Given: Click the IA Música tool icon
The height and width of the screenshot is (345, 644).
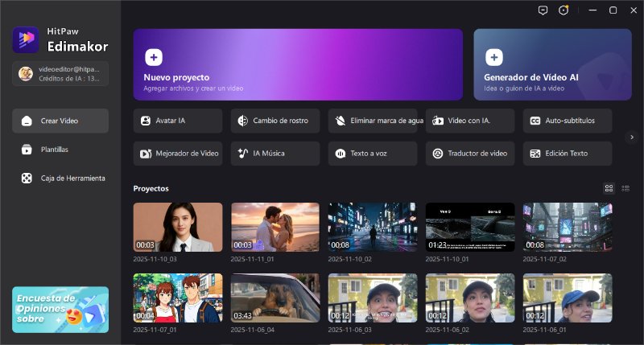Looking at the screenshot, I should (243, 153).
